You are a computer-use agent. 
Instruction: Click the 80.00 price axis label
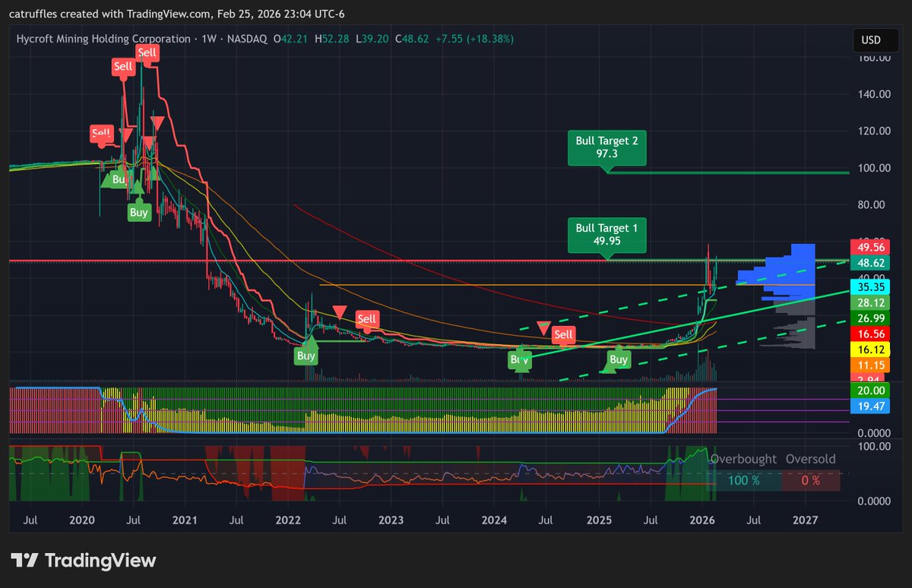[870, 204]
